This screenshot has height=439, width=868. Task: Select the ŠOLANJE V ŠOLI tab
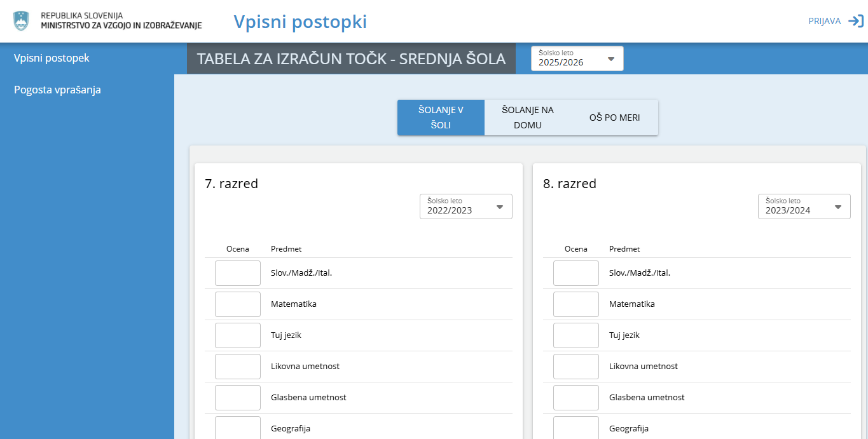point(441,118)
